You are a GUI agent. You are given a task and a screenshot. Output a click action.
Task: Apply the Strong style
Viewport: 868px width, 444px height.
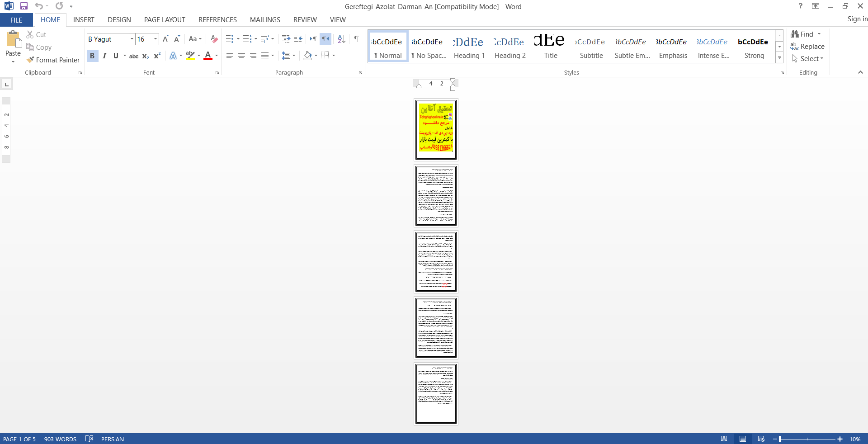(x=754, y=47)
